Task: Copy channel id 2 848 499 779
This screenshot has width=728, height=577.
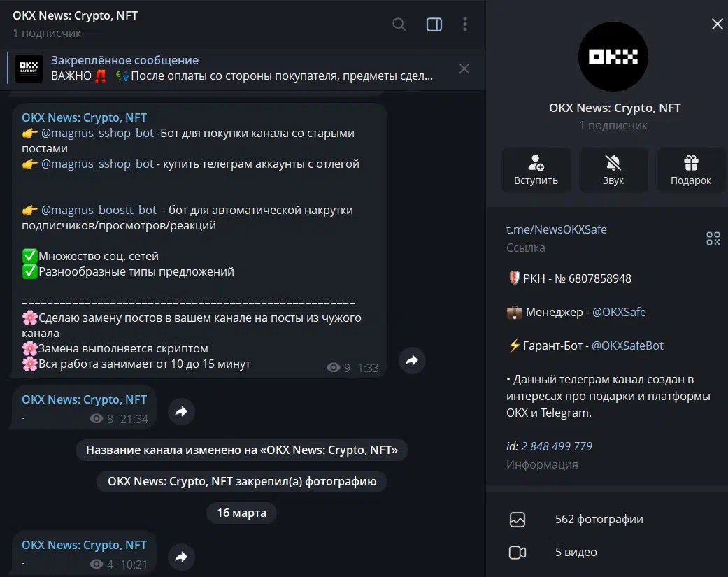Action: tap(556, 446)
